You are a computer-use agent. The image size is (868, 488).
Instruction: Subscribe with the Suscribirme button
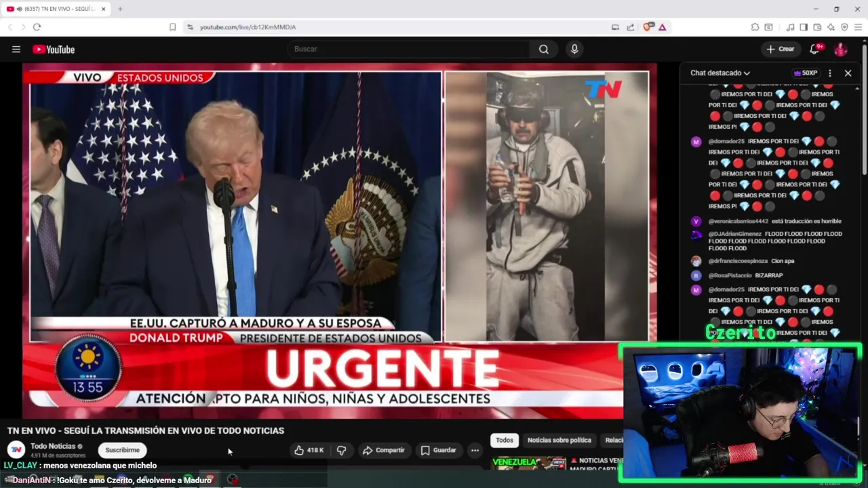coord(122,450)
